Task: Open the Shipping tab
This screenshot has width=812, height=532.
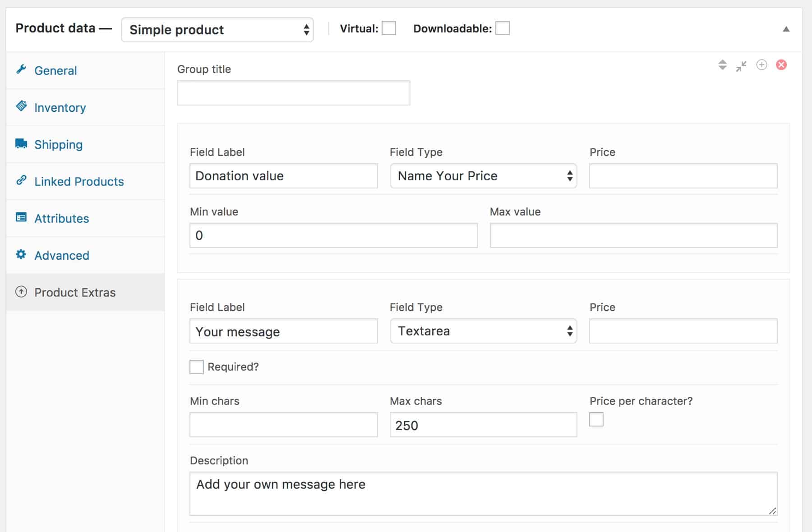Action: (x=85, y=144)
